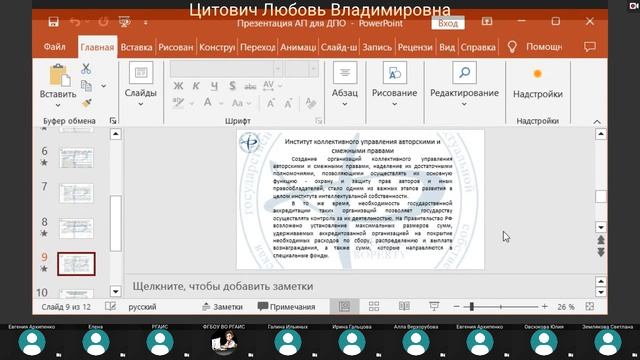
Task: Select slide 8 thumbnail
Action: point(76,229)
